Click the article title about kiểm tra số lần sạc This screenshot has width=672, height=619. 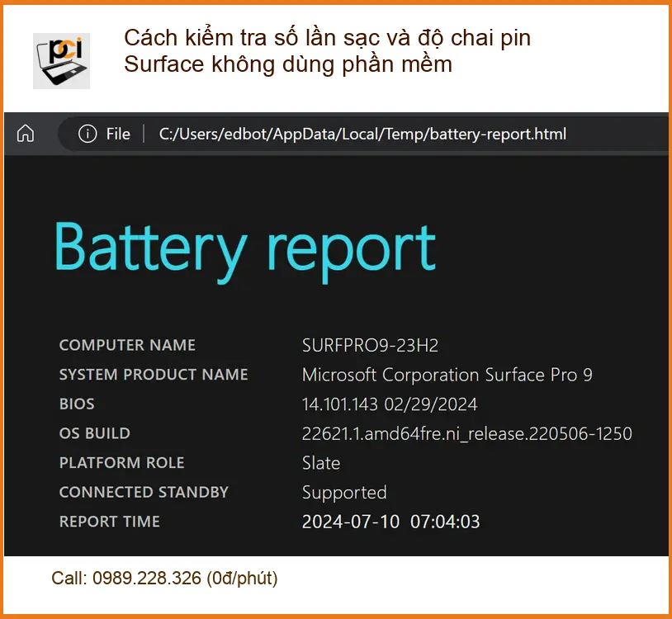click(328, 51)
